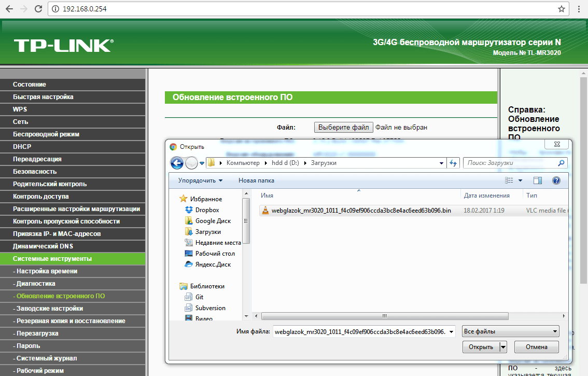Viewport: 588px width, 376px height.
Task: Open Яндекс.Диск folder in the sidebar
Action: pyautogui.click(x=213, y=264)
